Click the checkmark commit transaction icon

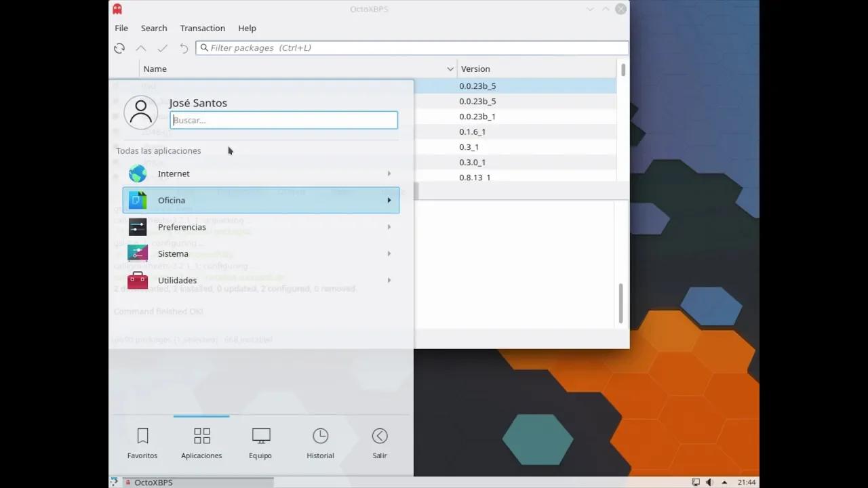coord(162,48)
